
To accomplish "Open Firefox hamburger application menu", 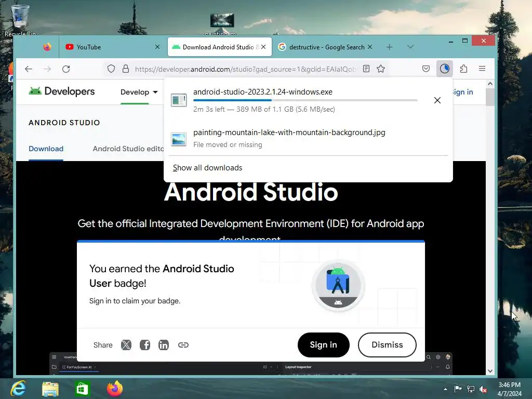I will 482,69.
